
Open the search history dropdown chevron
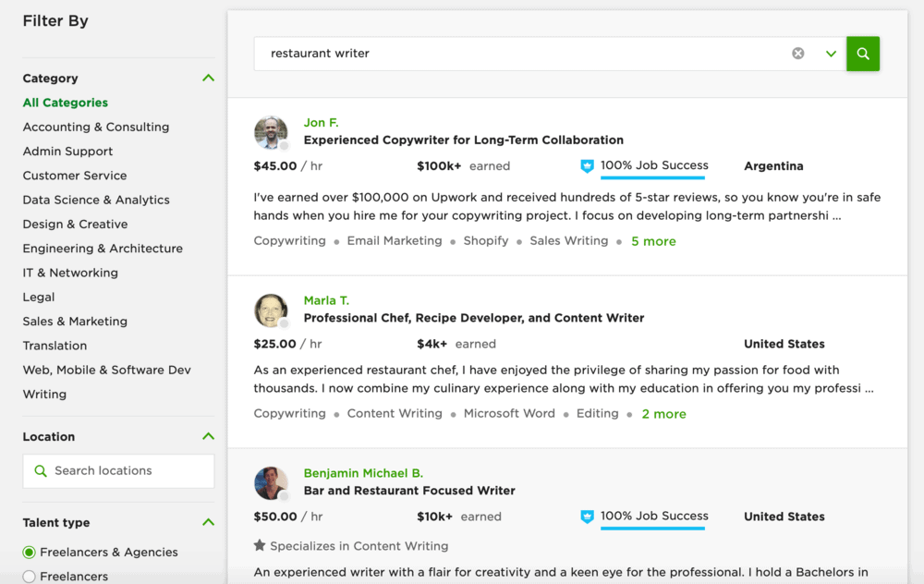coord(830,54)
